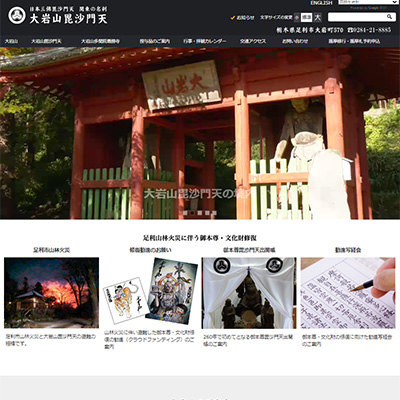Image resolution: width=400 pixels, height=400 pixels.
Task: Click the yellow checkmark news icon
Action: pyautogui.click(x=233, y=17)
